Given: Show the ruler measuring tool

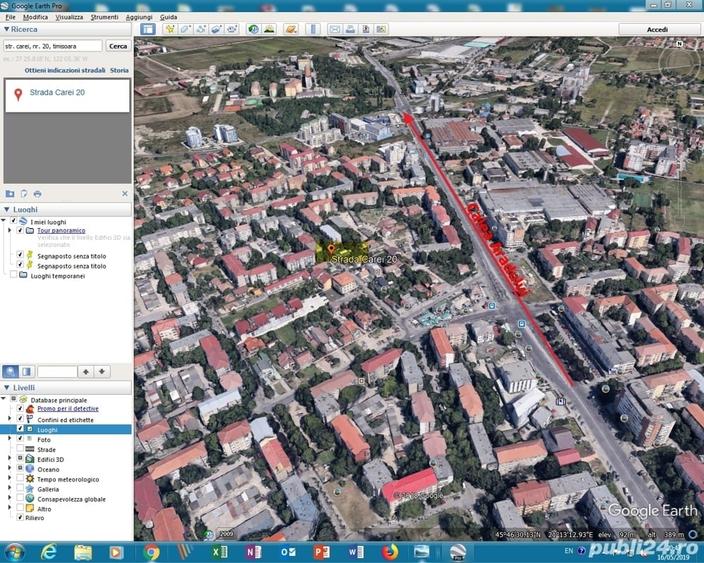Looking at the screenshot, I should click(312, 29).
